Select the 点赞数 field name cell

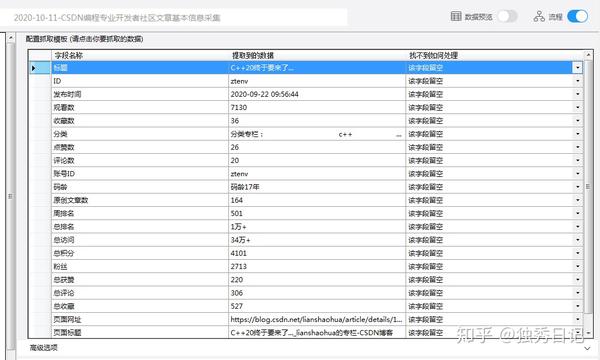pyautogui.click(x=140, y=147)
